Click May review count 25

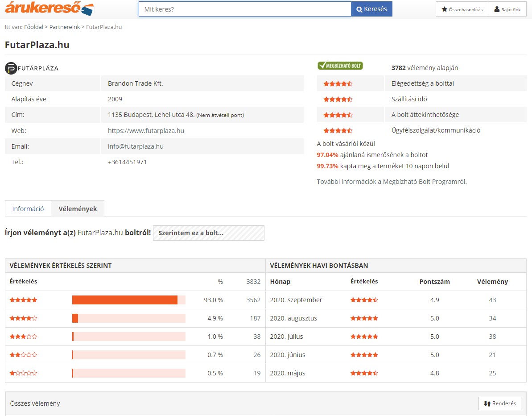[x=492, y=373]
